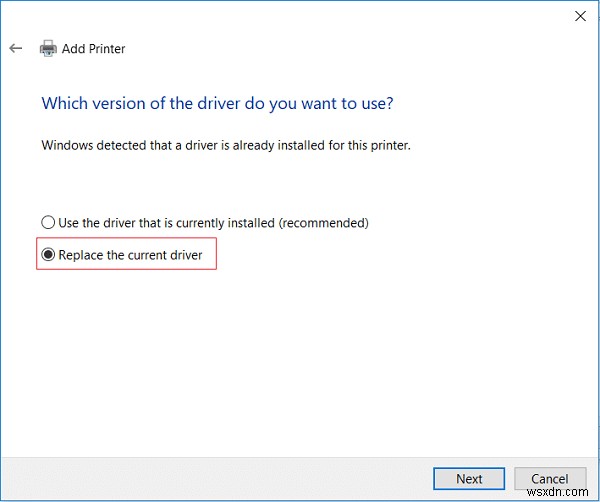Click heading Which version of the driver
This screenshot has width=600, height=502.
coord(217,103)
